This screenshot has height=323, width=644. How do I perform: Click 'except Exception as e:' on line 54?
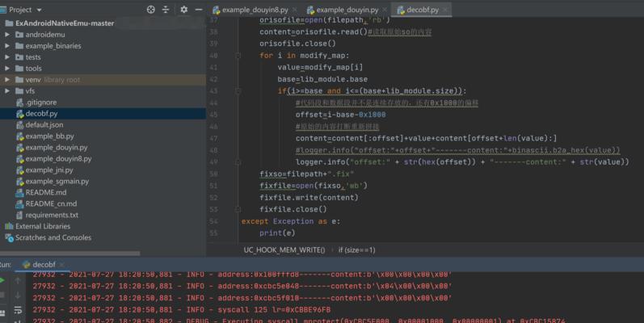(x=291, y=221)
